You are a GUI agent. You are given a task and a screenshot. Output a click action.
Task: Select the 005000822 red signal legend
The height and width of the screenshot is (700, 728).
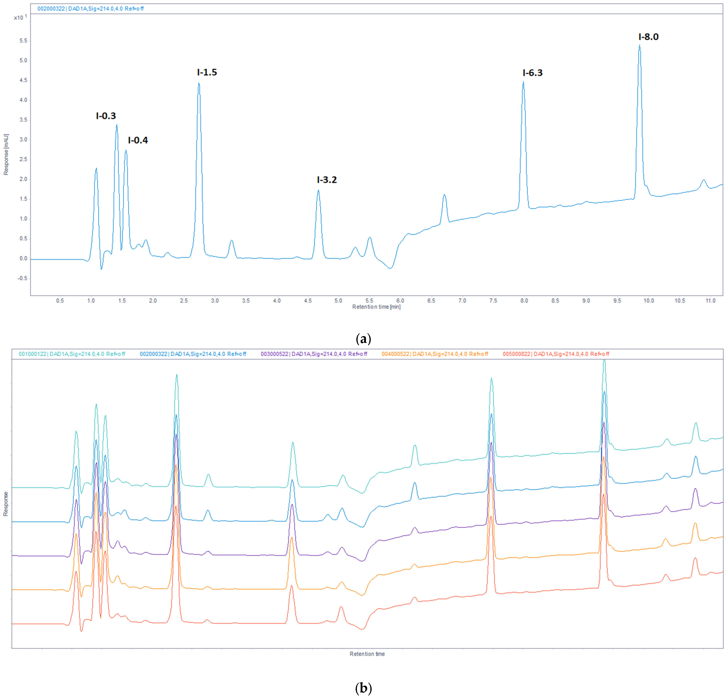coord(556,354)
